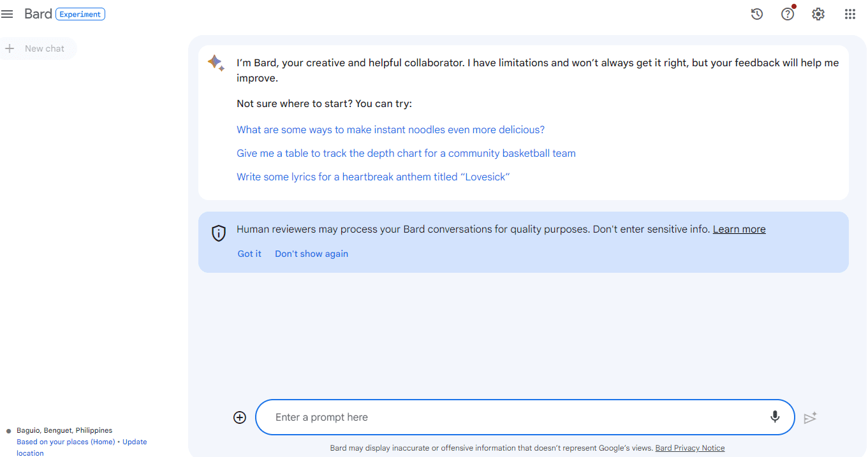Click the privacy shield icon
This screenshot has height=457, width=868.
click(x=219, y=233)
